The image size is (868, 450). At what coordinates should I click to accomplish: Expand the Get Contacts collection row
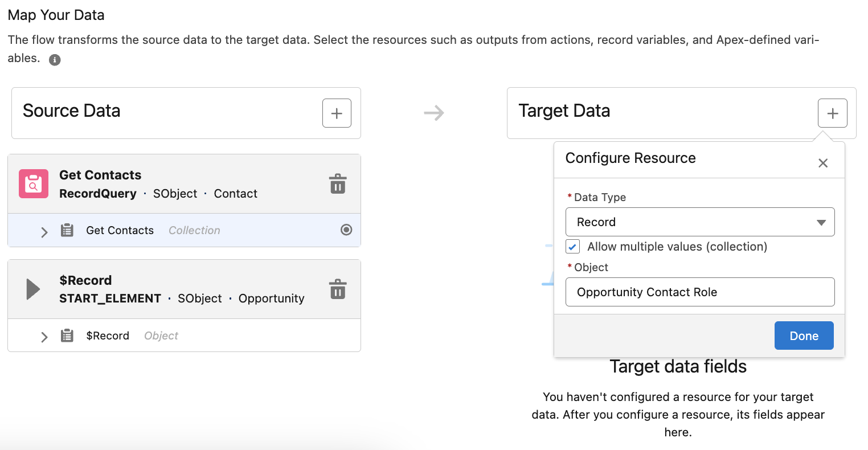(x=44, y=231)
